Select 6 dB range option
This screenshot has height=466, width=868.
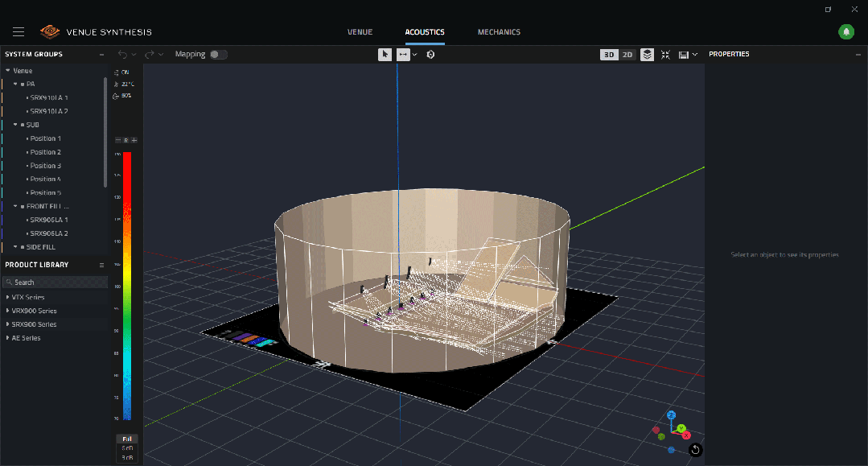tap(127, 448)
